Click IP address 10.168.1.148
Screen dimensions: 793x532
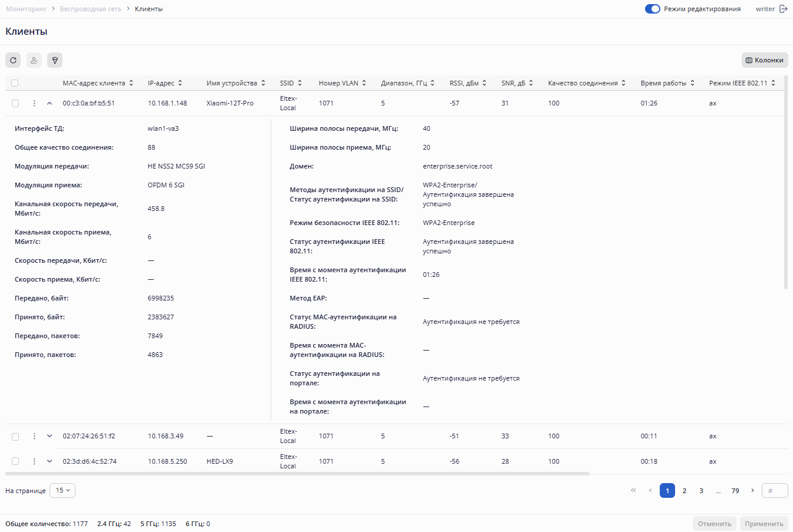pyautogui.click(x=167, y=103)
